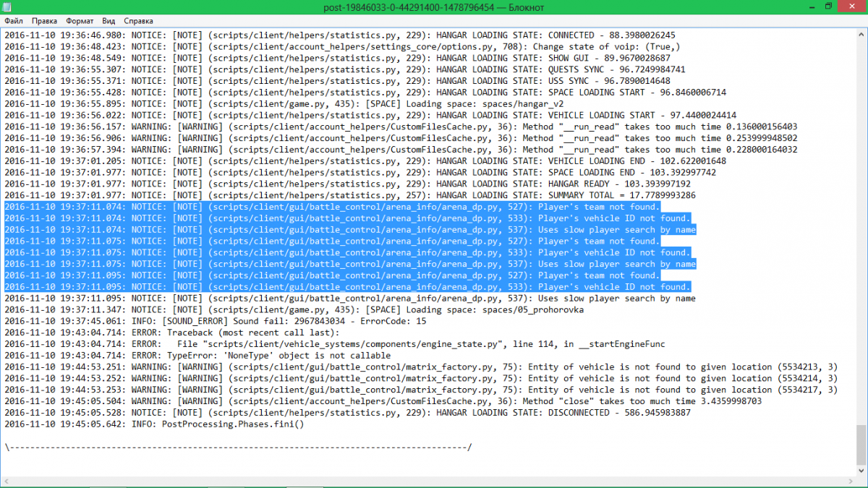Open the Файл menu
This screenshot has height=488, width=868.
coord(13,22)
